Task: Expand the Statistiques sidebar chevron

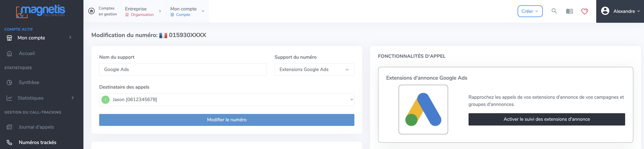Action: tap(73, 98)
